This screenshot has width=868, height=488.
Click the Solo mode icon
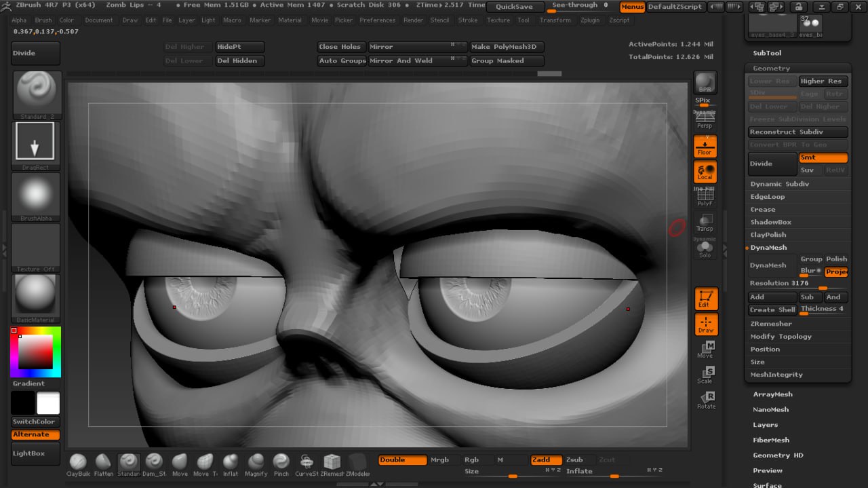click(x=705, y=248)
